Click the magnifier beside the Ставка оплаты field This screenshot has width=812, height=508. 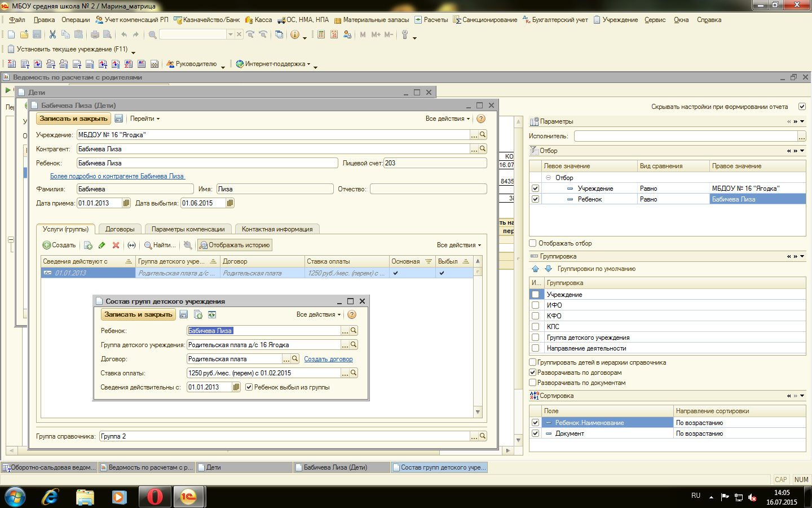point(354,373)
